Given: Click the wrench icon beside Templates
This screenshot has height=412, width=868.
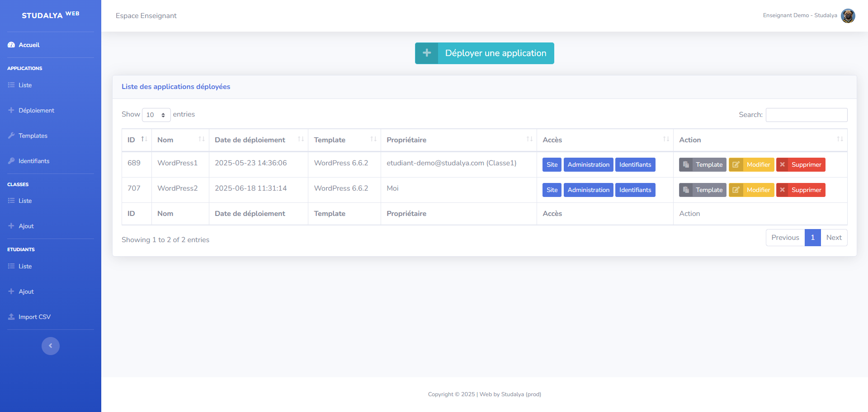Looking at the screenshot, I should pyautogui.click(x=11, y=136).
